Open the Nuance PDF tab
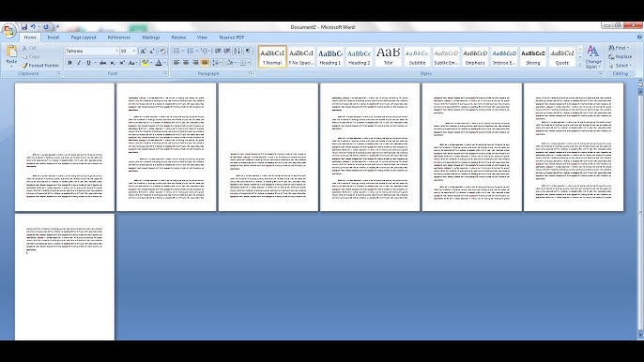644x362 pixels. (232, 38)
